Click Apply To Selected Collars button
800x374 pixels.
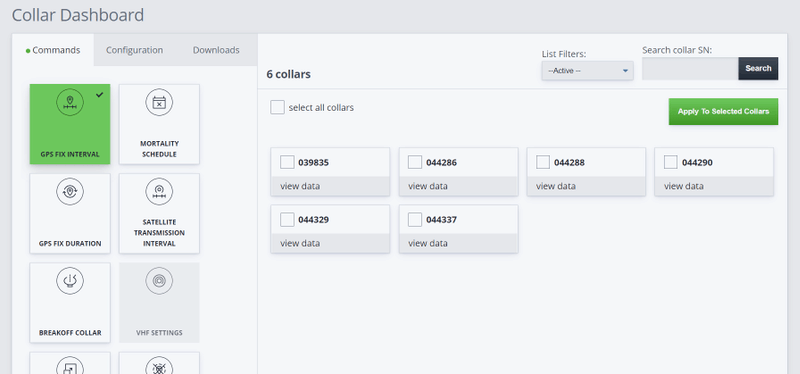click(x=723, y=111)
